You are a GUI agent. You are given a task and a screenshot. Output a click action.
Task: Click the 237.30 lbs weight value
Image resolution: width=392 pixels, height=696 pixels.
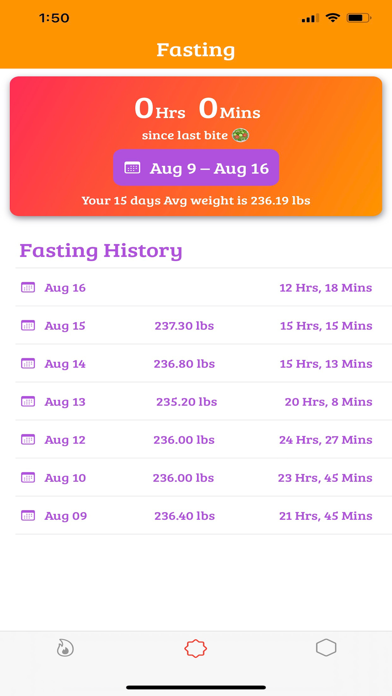point(184,326)
